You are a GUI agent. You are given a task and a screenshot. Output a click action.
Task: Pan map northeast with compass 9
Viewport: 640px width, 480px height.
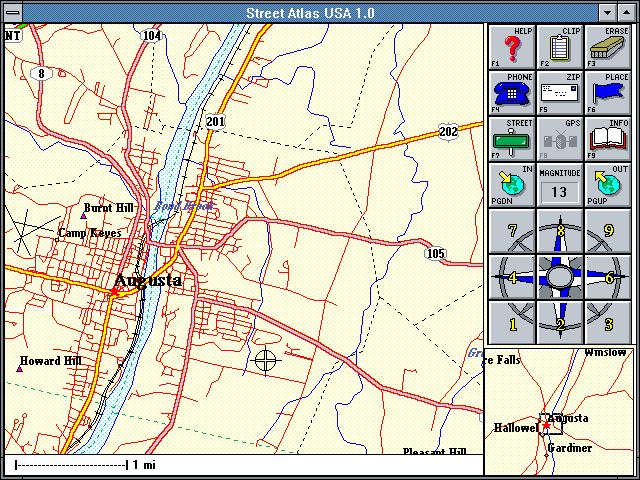point(607,231)
